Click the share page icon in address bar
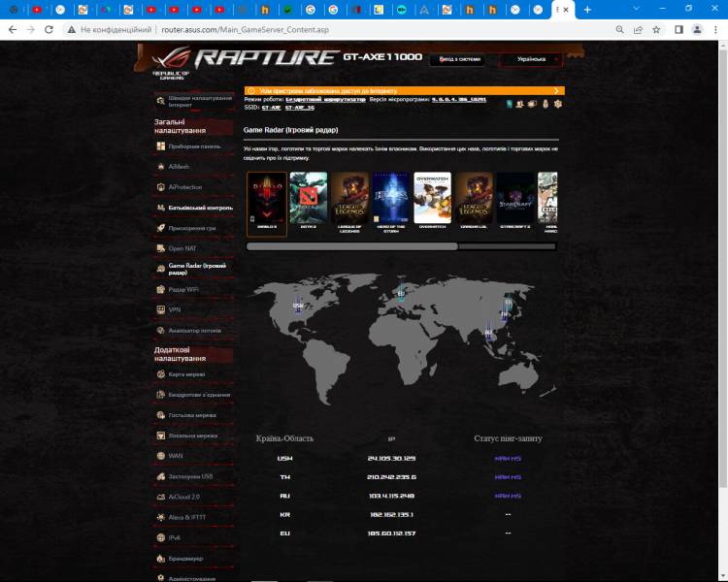This screenshot has height=582, width=728. tap(638, 30)
